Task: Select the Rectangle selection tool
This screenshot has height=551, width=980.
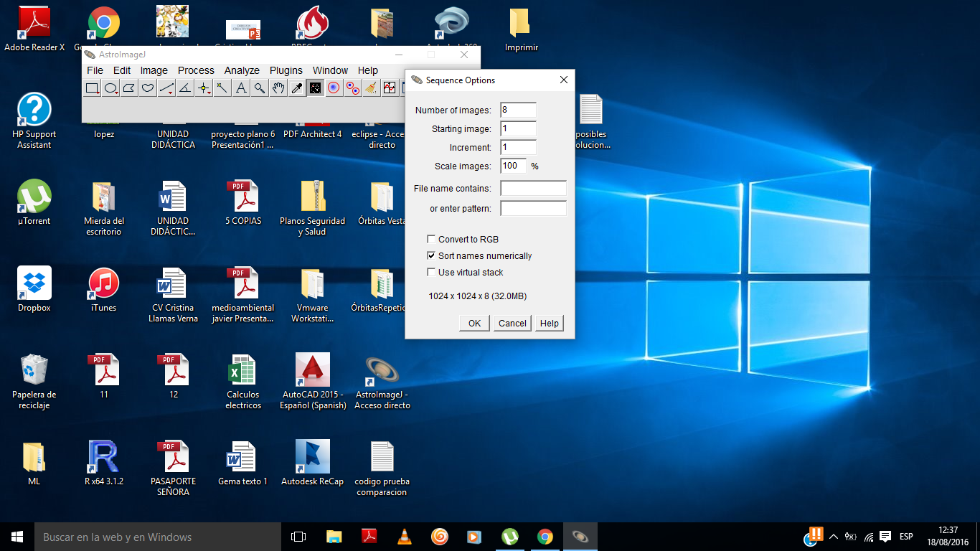Action: [x=93, y=88]
